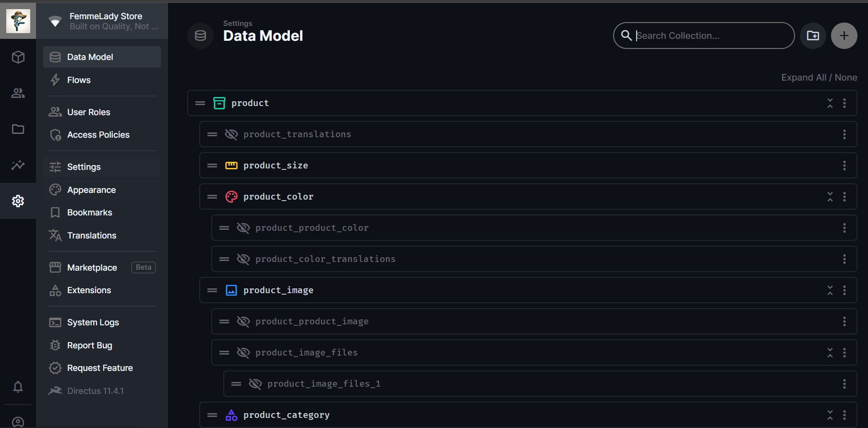Click hidden eye icon of product_product_color

(243, 228)
